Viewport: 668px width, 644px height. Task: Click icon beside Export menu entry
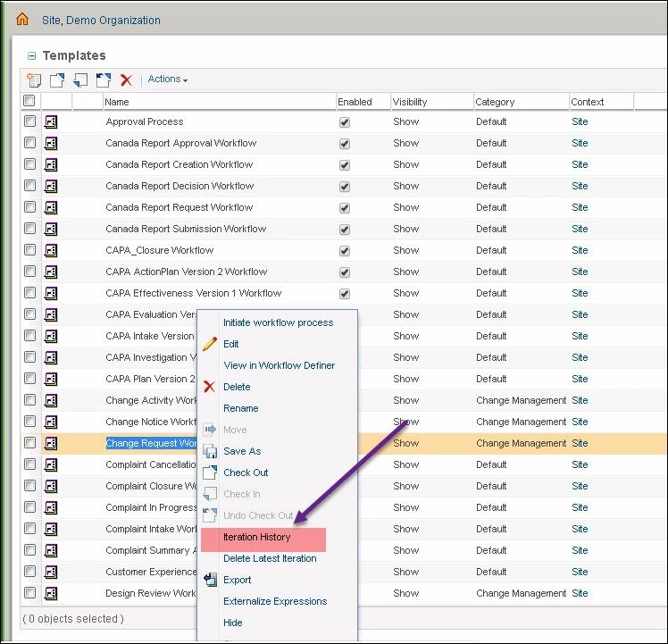point(210,580)
